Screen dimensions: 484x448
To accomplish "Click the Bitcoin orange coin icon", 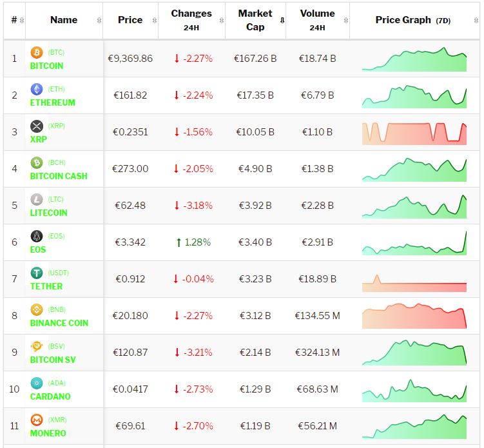I will tap(37, 53).
